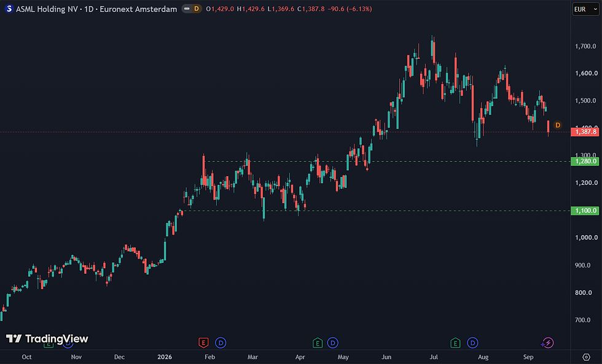Click the 1,600.0 price scale label

(x=586, y=73)
